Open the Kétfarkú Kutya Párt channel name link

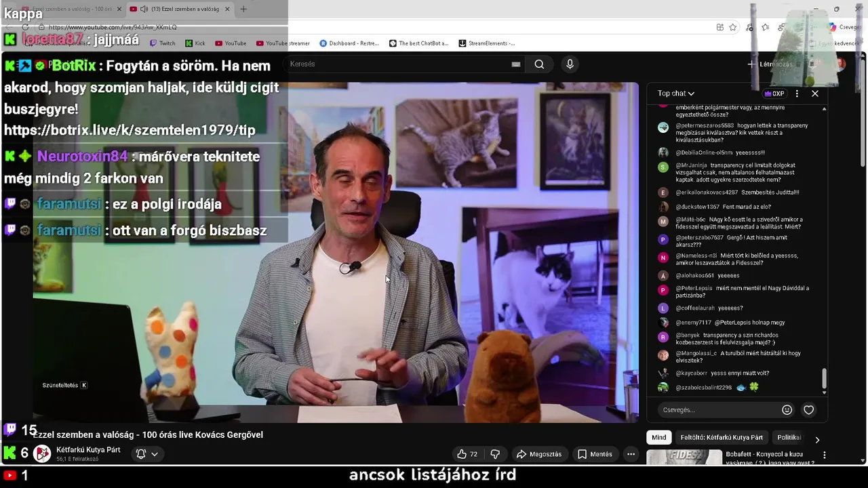point(88,450)
